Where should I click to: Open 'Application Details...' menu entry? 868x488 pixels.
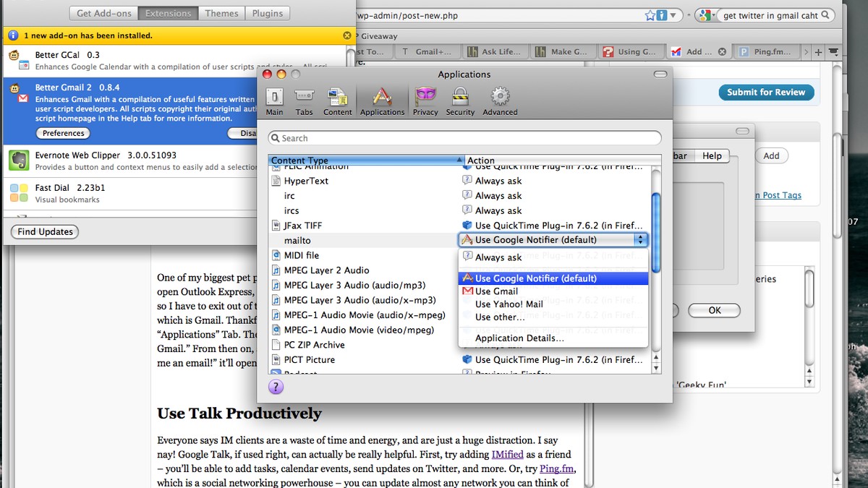pos(555,338)
